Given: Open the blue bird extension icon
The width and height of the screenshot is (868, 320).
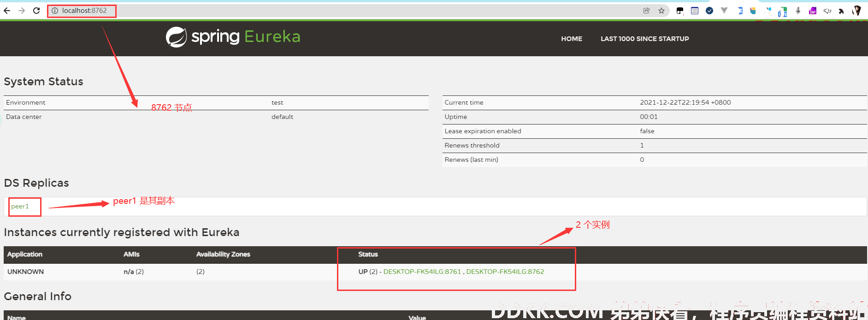Looking at the screenshot, I should [768, 10].
